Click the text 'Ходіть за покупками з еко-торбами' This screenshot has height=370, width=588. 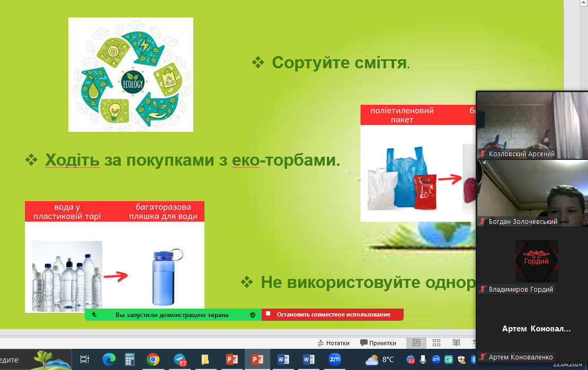[x=192, y=160]
